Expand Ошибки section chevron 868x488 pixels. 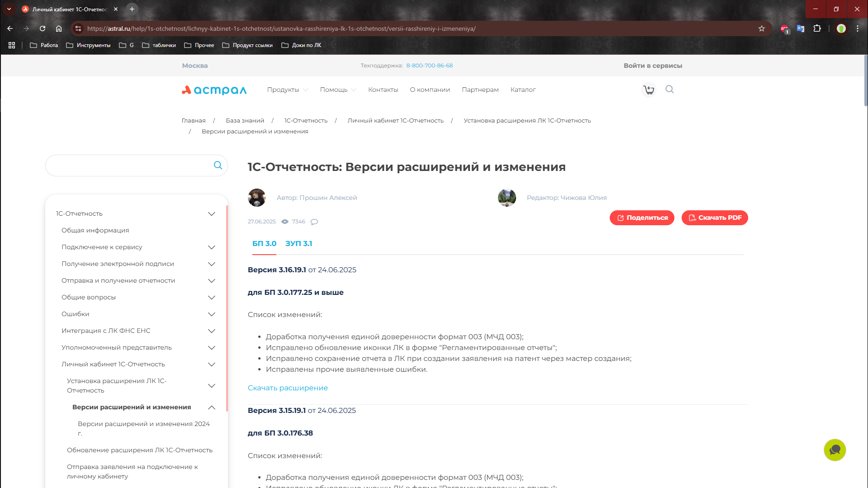point(211,314)
